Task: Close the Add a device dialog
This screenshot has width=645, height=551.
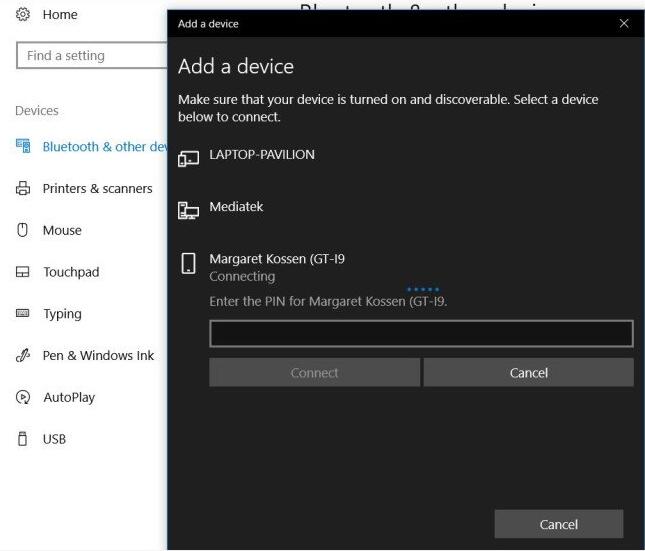Action: (x=624, y=23)
